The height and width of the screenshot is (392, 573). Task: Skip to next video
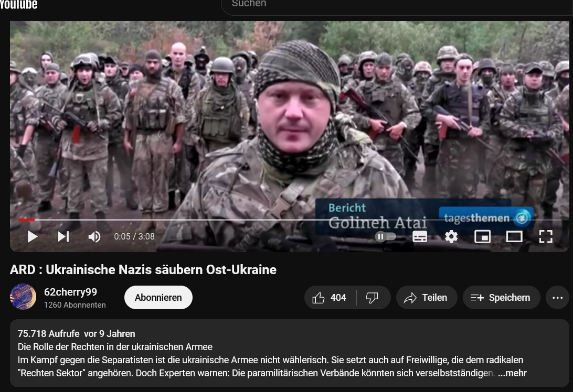tap(63, 237)
